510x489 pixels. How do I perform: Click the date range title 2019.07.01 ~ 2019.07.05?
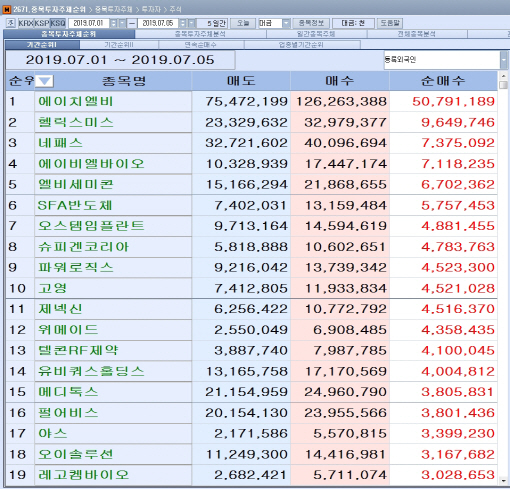tap(120, 60)
